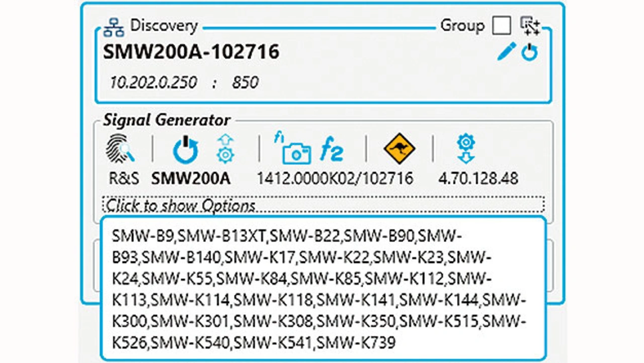Click the R&S manufacturer label

[x=124, y=178]
